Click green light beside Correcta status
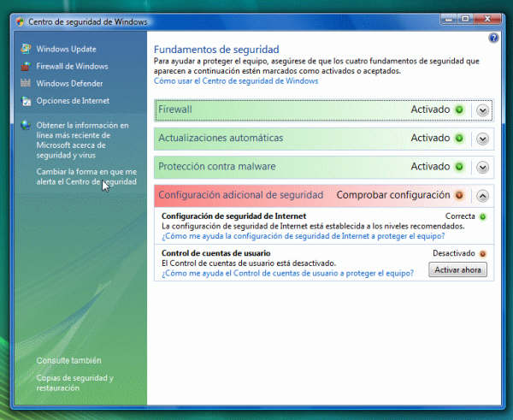 click(x=482, y=216)
